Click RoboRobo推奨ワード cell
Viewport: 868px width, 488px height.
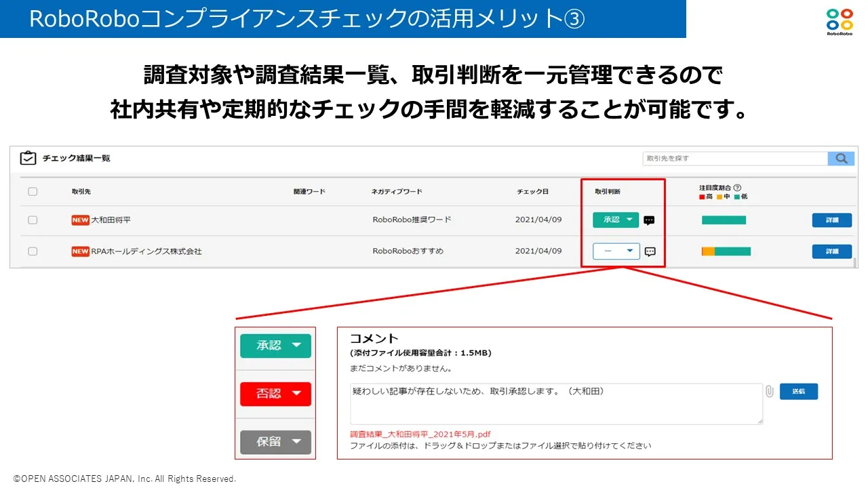pos(412,220)
